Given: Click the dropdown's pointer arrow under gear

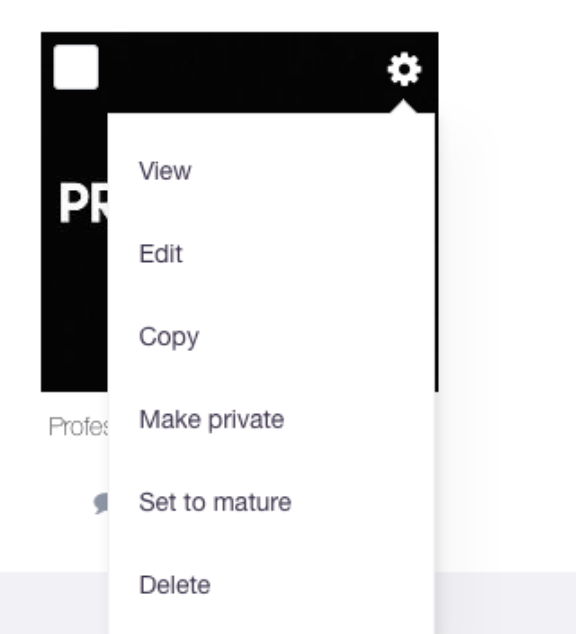Looking at the screenshot, I should pyautogui.click(x=403, y=106).
